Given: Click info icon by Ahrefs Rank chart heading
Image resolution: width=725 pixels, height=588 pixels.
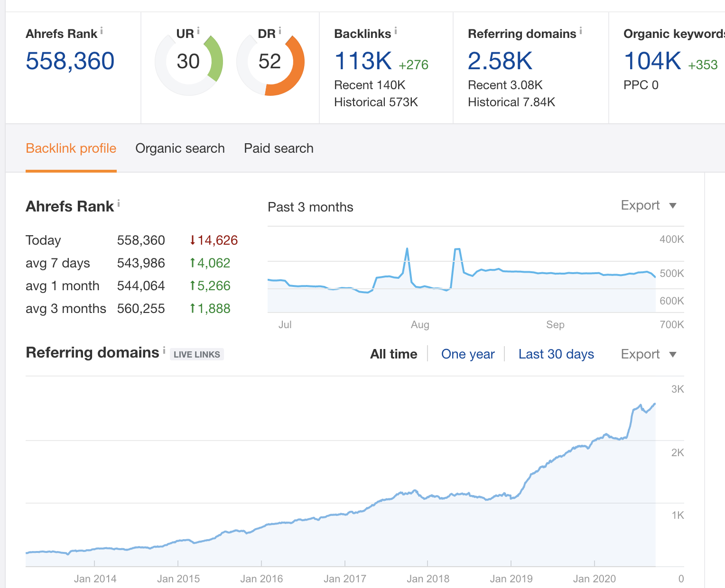Looking at the screenshot, I should tap(119, 203).
